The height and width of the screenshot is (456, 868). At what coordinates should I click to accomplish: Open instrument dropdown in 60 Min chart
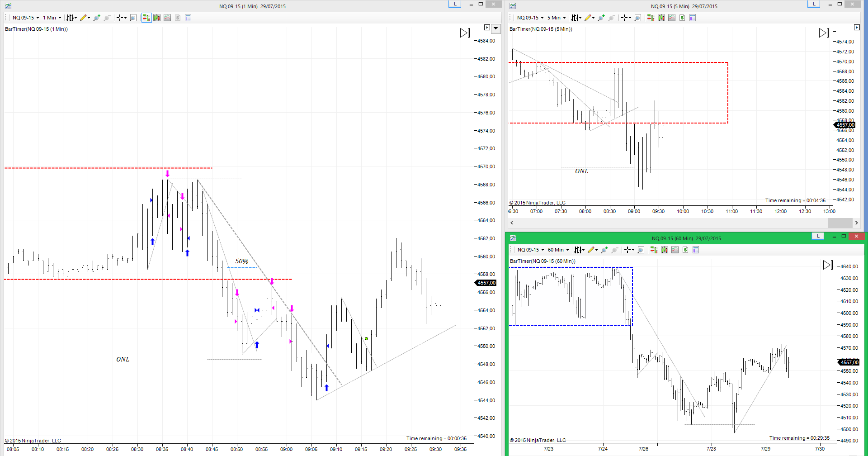(531, 250)
